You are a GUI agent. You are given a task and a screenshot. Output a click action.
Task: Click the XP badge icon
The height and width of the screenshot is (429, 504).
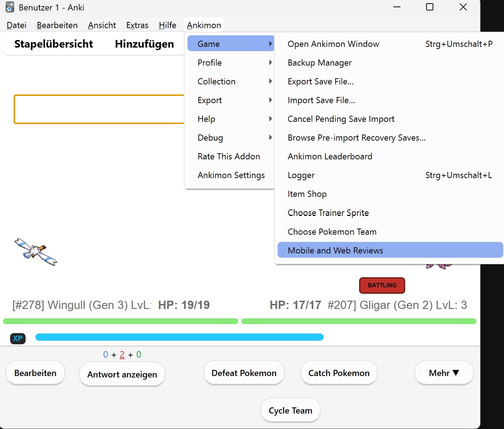(x=18, y=339)
